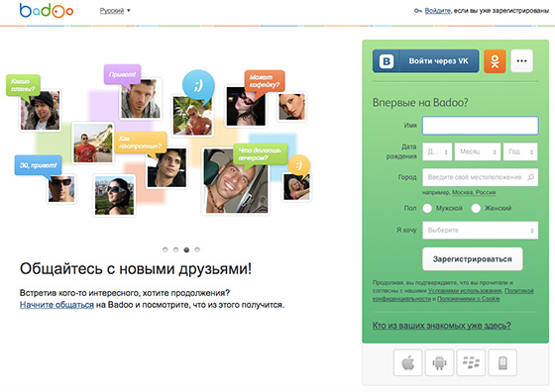Click photo under Привет! bubble
555x392 pixels.
pos(141,98)
